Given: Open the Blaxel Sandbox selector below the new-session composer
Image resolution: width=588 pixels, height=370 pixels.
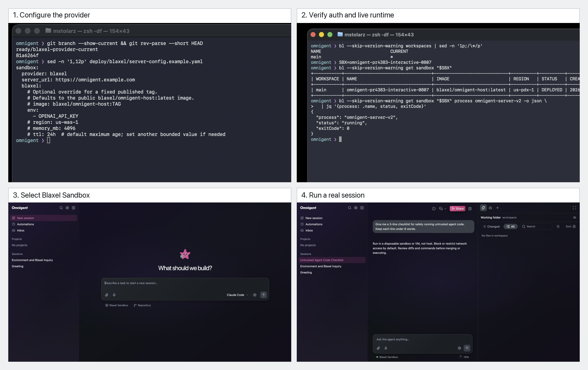Looking at the screenshot, I should 117,305.
